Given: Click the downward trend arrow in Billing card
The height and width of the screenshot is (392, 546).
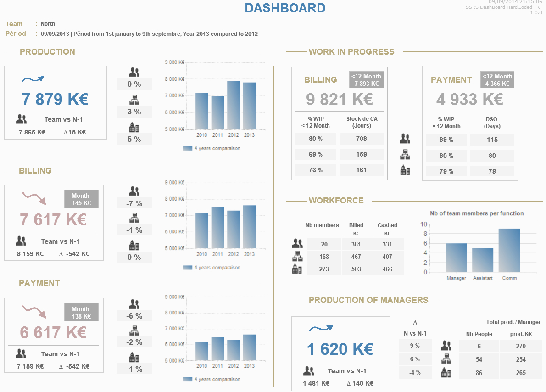Looking at the screenshot, I should point(34,198).
